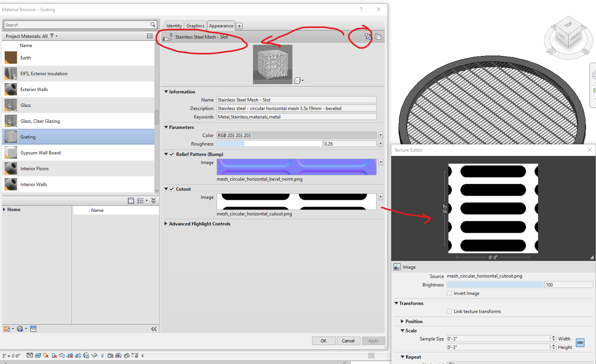The width and height of the screenshot is (596, 364).
Task: Click OK to confirm material changes
Action: click(x=324, y=341)
